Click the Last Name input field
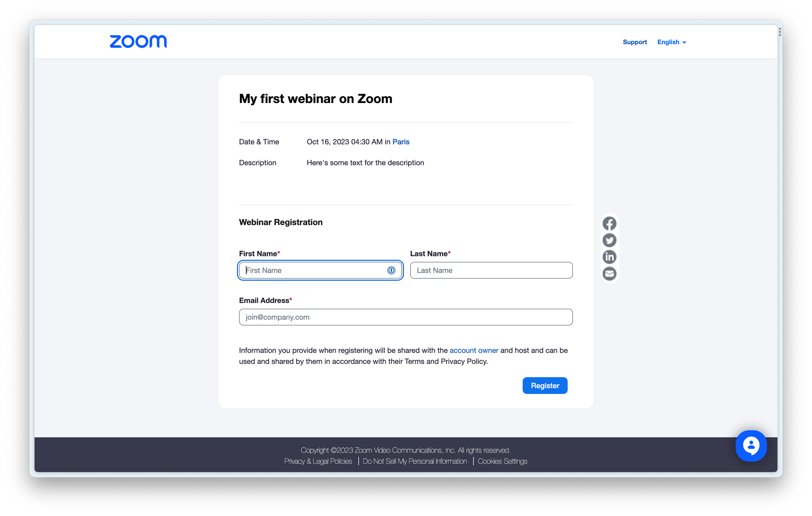The image size is (812, 516). (x=491, y=270)
